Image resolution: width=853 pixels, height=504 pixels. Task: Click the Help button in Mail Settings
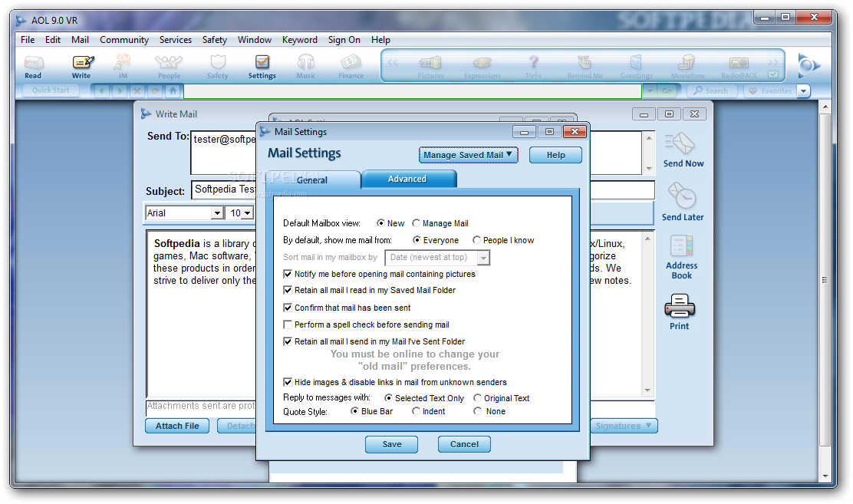pos(555,155)
